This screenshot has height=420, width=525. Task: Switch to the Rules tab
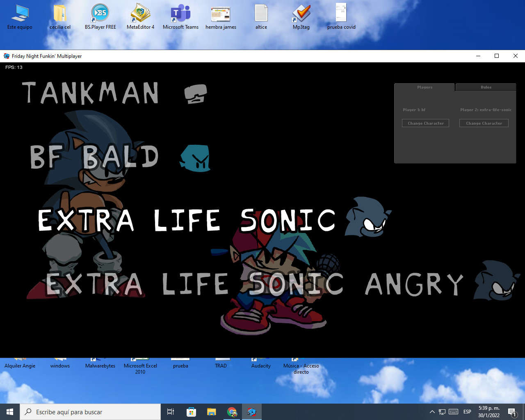pos(486,87)
